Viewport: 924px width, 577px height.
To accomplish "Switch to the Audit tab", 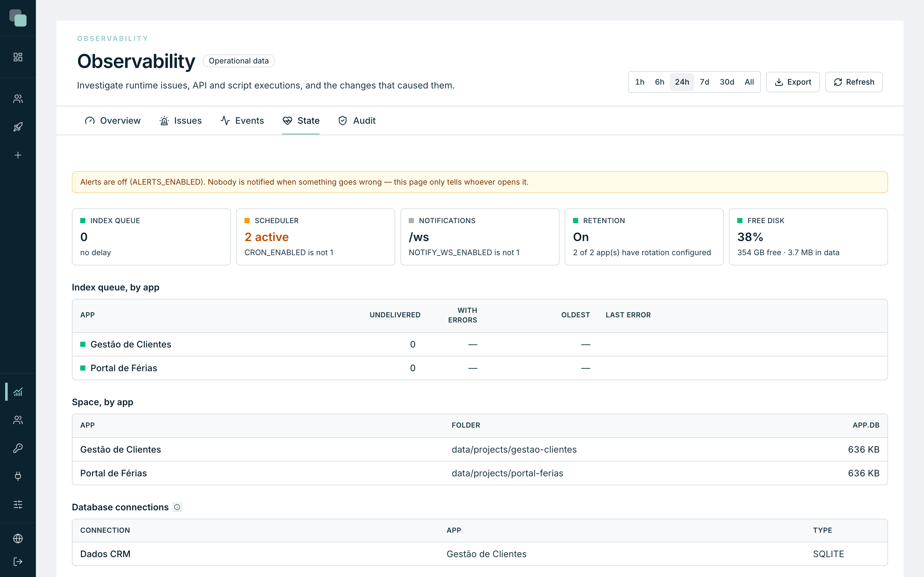I will click(357, 121).
